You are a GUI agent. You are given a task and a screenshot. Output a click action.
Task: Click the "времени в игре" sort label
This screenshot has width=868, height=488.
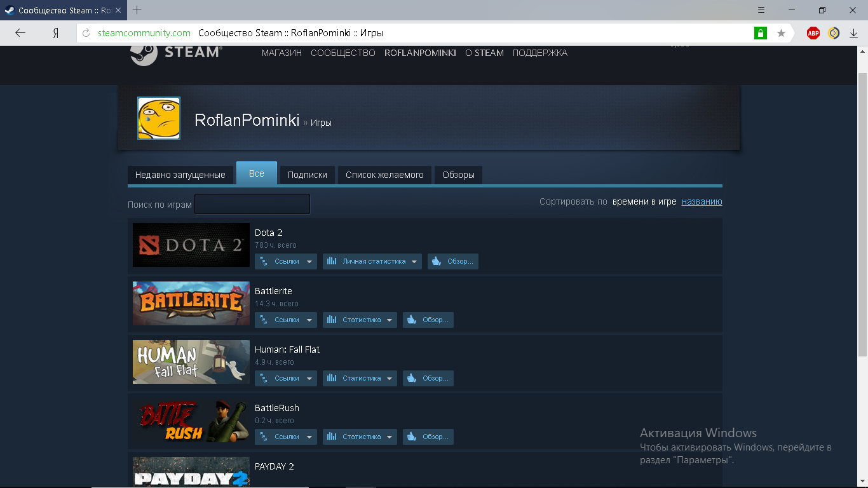click(644, 201)
